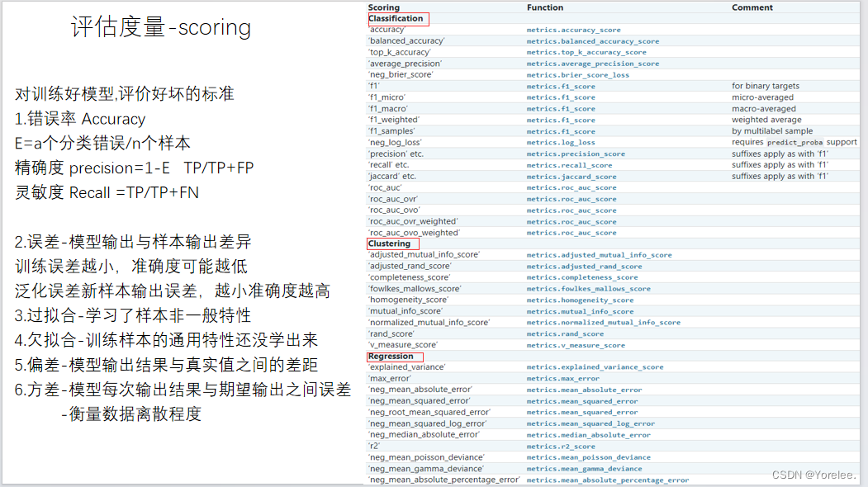Select the 'neg_brier_score' scoring cell
The image size is (868, 487).
tap(401, 75)
